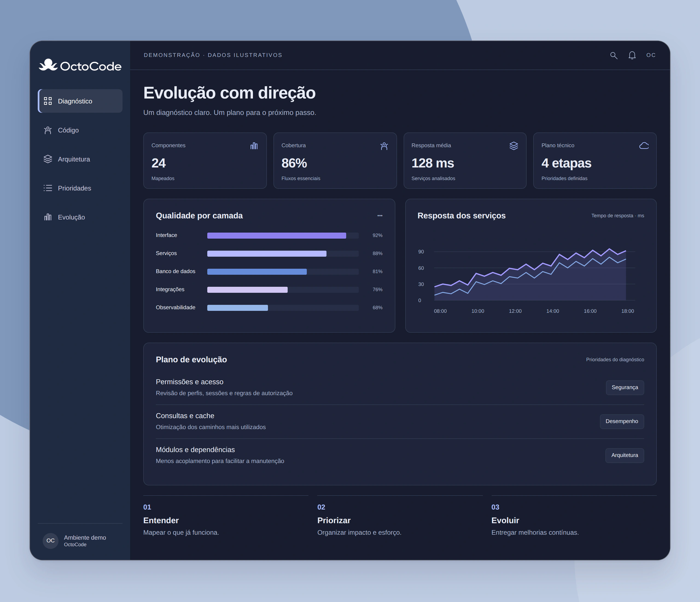Go to the Código section
700x602 pixels.
[80, 130]
